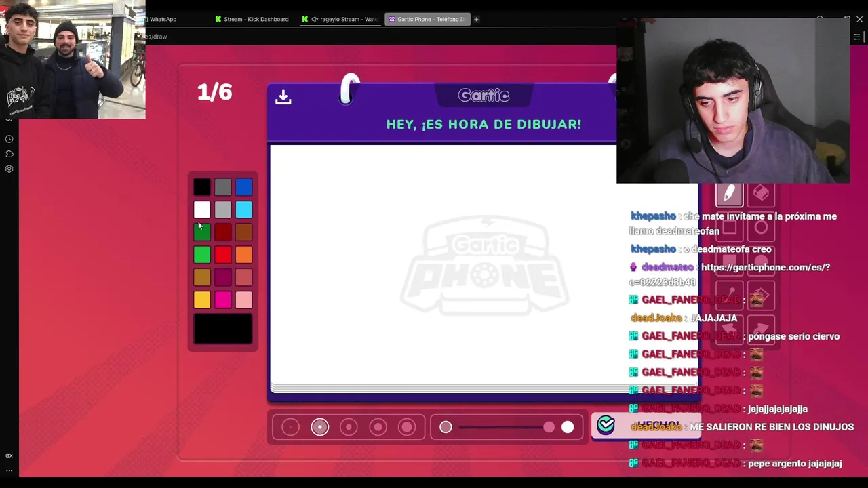This screenshot has width=868, height=488.
Task: Activate the straight line tool
Action: (730, 297)
